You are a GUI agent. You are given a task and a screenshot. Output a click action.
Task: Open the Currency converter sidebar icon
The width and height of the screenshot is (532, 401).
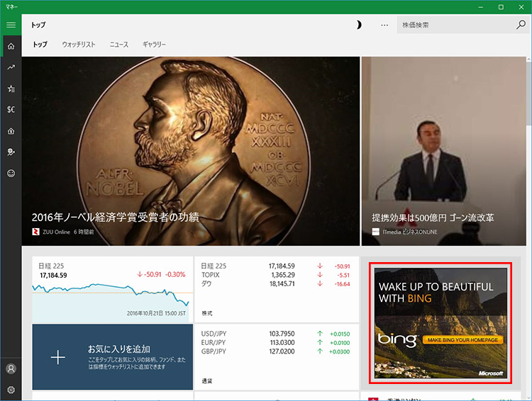(x=11, y=110)
